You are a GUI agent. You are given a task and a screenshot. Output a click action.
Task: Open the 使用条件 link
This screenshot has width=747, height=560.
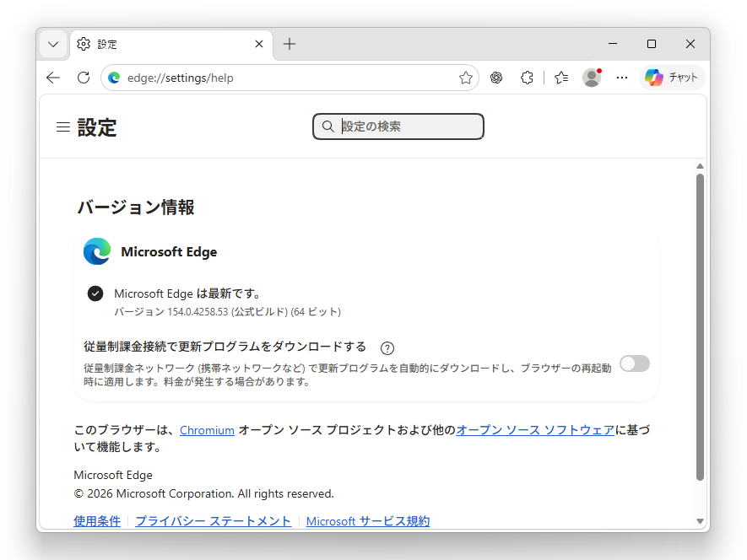[x=97, y=521]
